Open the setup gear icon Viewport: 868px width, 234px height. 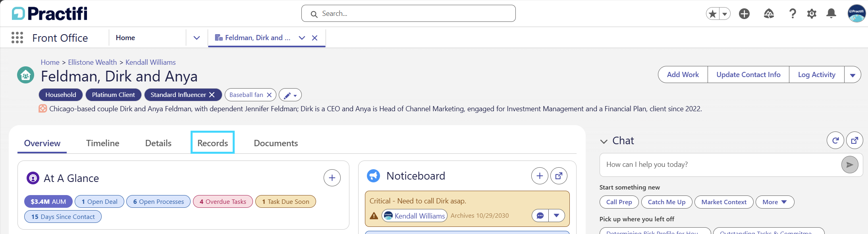[x=812, y=14]
